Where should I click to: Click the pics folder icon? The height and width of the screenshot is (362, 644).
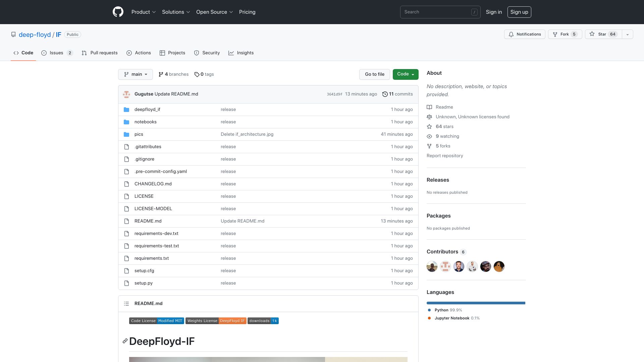[x=126, y=134]
